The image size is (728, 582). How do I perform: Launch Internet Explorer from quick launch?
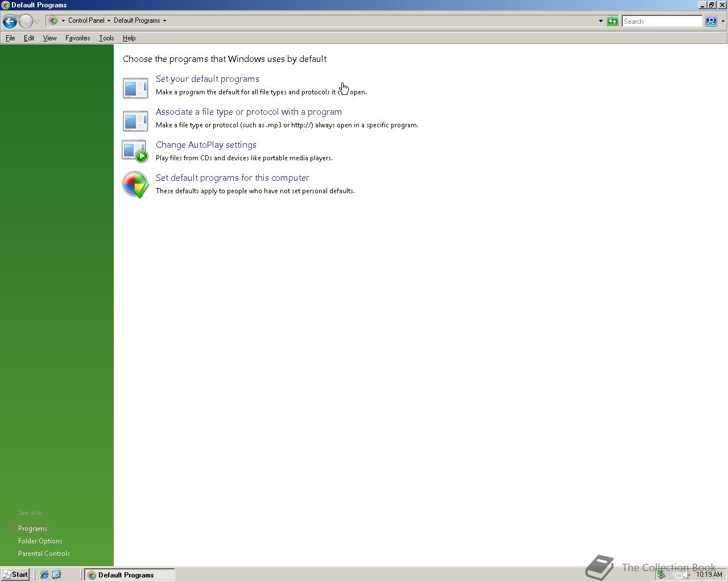tap(44, 575)
